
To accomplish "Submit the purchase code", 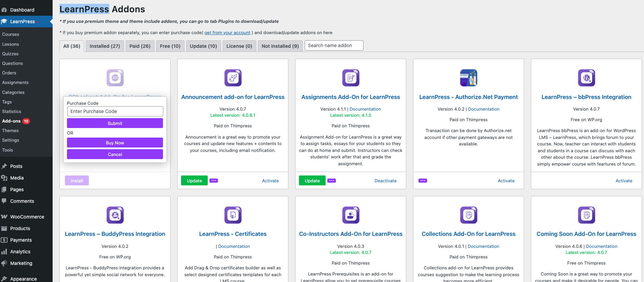I will (x=115, y=123).
